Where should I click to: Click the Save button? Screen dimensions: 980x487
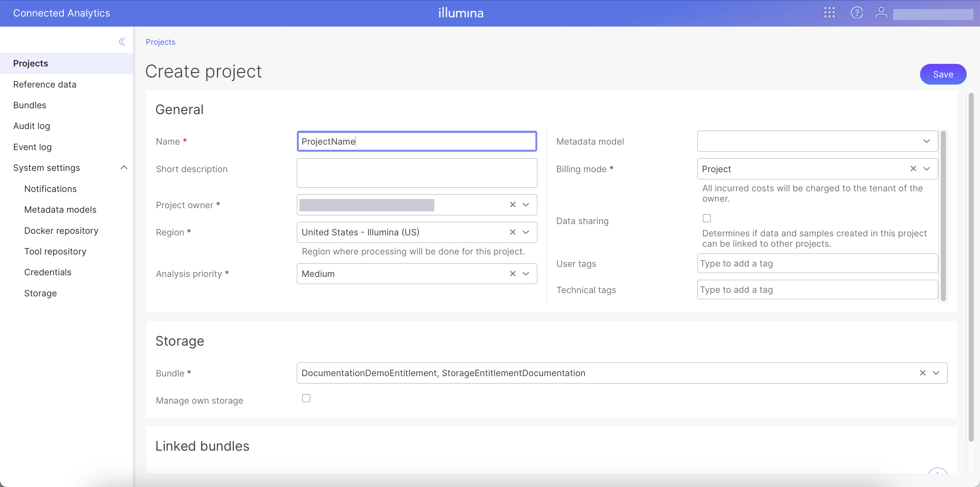pyautogui.click(x=943, y=74)
